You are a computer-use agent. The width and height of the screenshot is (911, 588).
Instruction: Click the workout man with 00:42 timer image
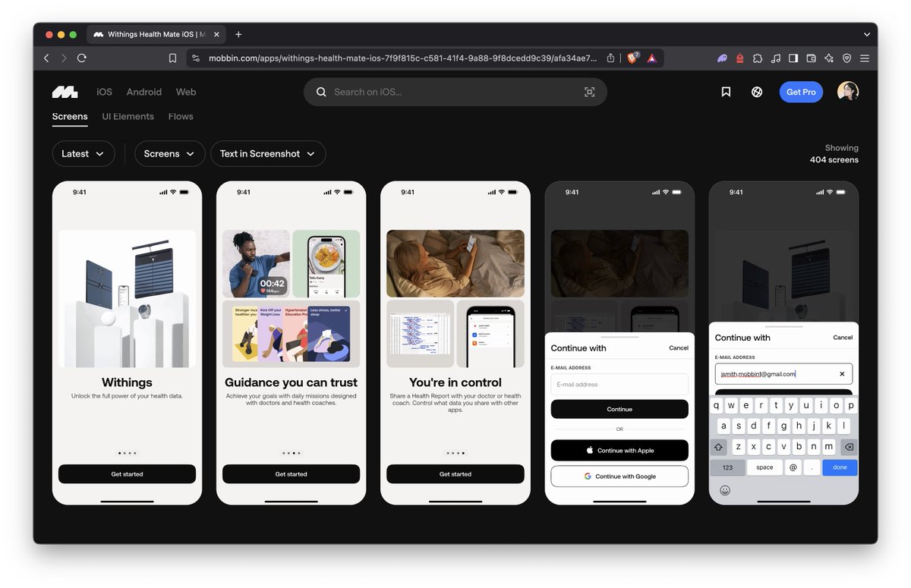[x=256, y=263]
